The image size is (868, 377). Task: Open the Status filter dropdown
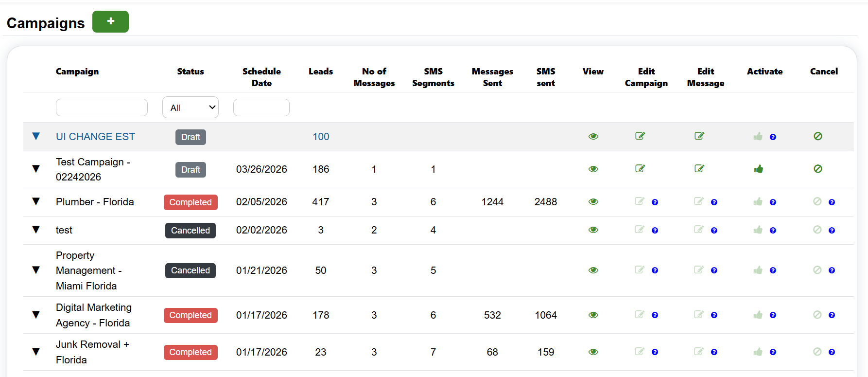coord(191,108)
